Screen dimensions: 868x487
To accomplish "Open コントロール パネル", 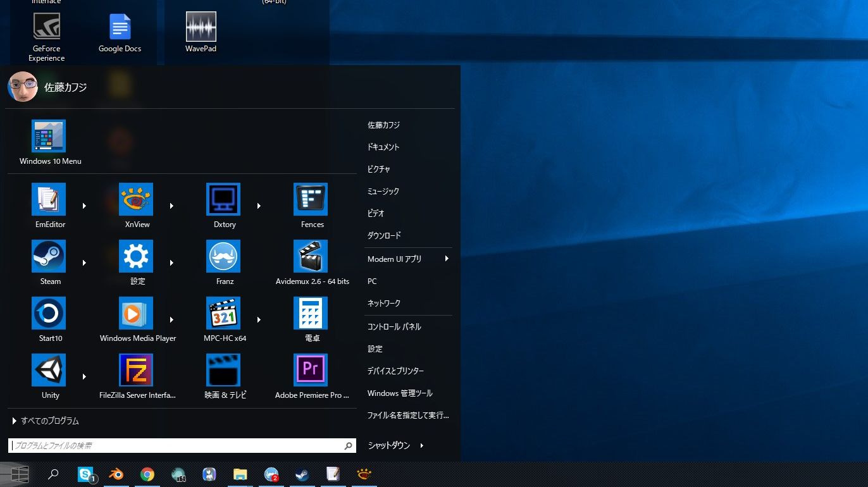I will tap(394, 327).
